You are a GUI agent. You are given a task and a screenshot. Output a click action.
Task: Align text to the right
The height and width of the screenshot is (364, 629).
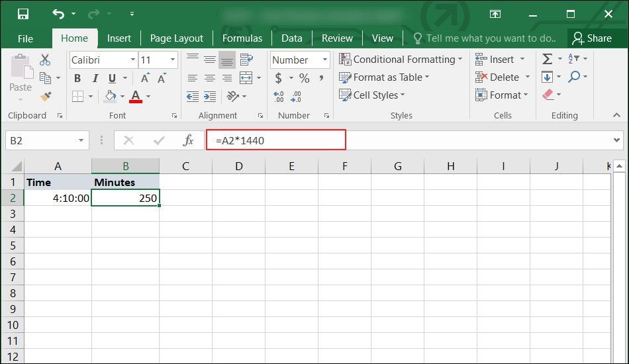click(227, 78)
